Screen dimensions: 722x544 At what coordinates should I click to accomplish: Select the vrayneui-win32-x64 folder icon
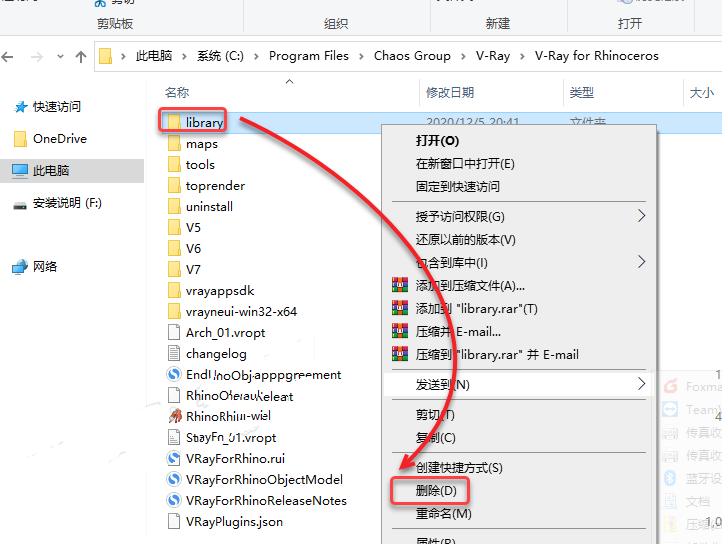[x=174, y=311]
